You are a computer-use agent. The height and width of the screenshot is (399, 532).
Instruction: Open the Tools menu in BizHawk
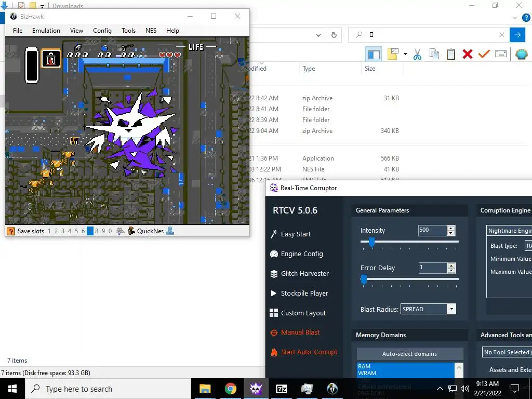coord(129,31)
